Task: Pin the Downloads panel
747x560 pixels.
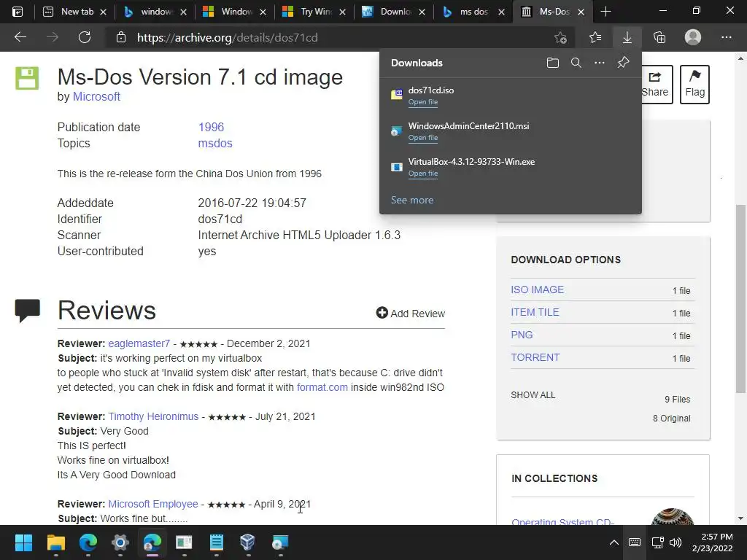Action: (x=623, y=63)
